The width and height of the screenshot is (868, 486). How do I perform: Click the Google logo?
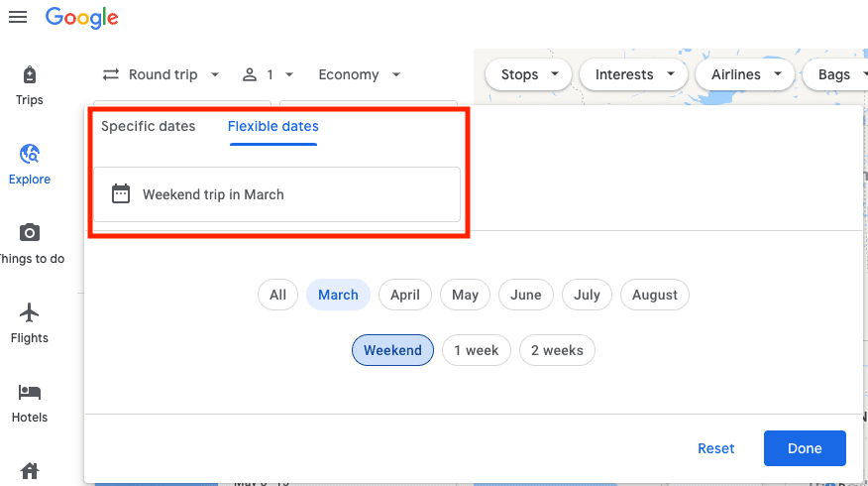pyautogui.click(x=82, y=17)
